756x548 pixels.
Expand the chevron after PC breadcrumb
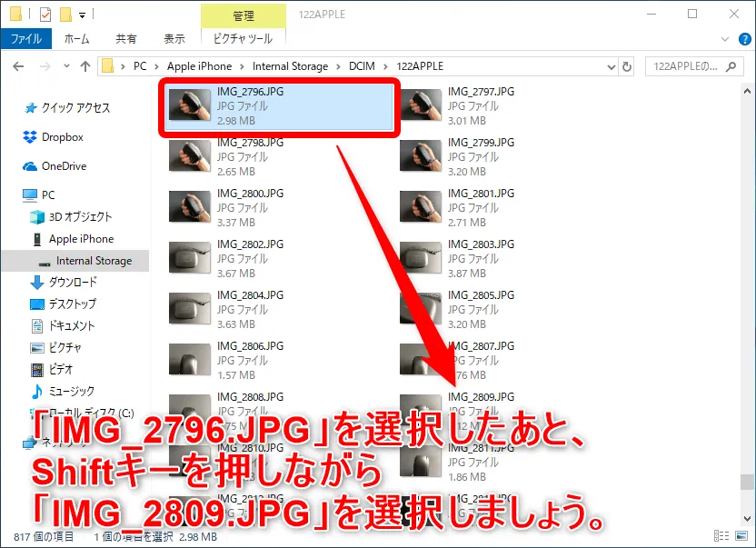coord(156,66)
